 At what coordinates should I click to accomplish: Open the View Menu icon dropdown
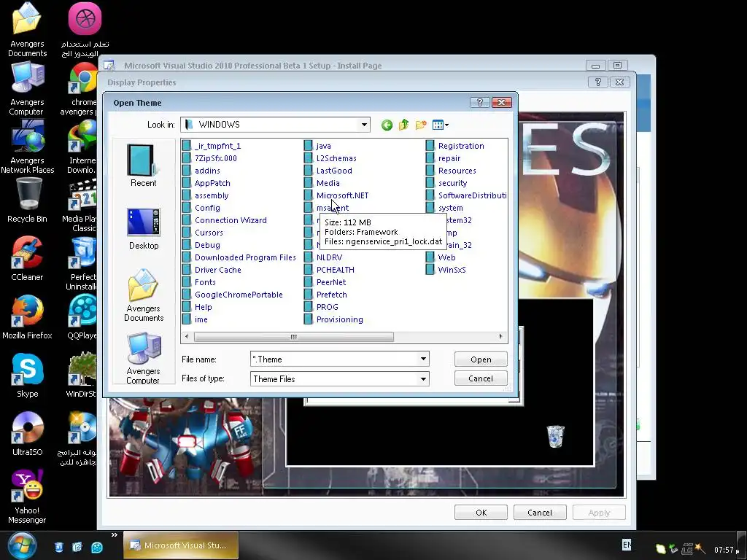coord(440,125)
